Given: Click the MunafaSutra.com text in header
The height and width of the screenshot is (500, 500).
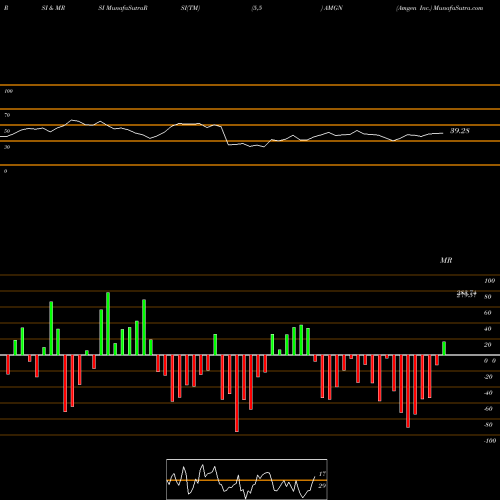Looking at the screenshot, I should point(458,8).
